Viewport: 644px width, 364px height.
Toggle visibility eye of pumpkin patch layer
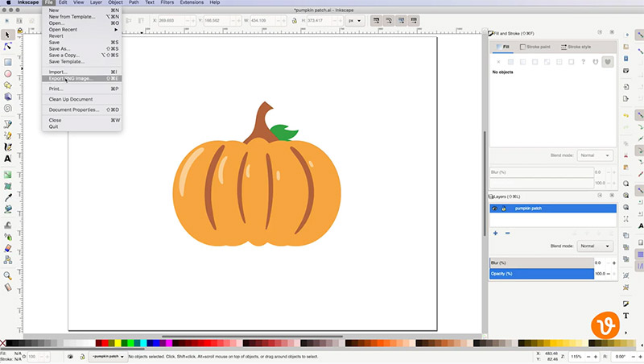(x=494, y=209)
